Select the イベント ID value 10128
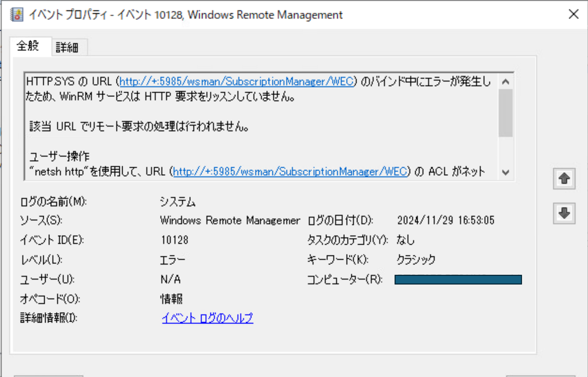The width and height of the screenshot is (588, 377). [x=174, y=240]
